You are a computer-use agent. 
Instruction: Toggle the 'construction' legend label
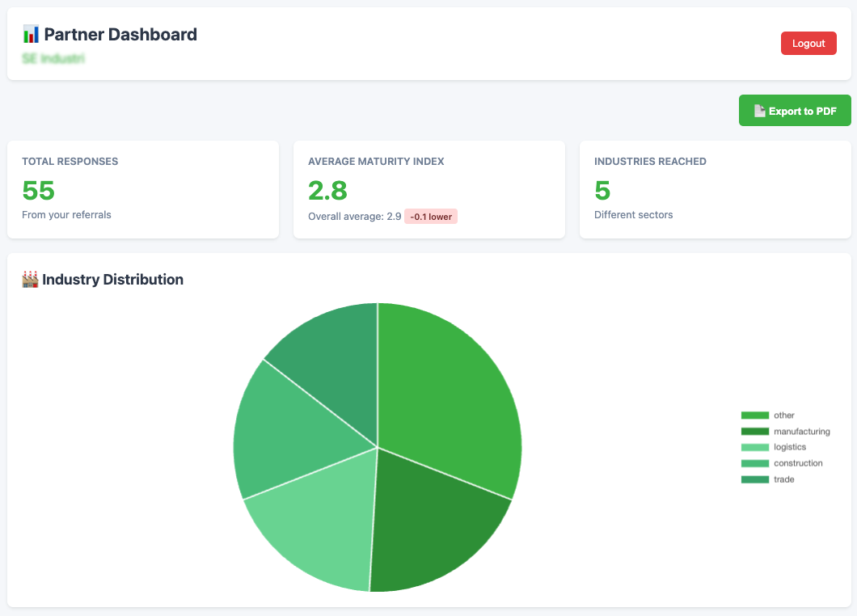coord(798,463)
